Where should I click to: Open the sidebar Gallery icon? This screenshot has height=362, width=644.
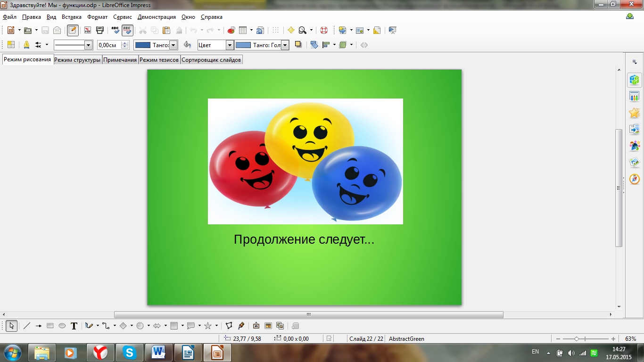click(x=634, y=163)
